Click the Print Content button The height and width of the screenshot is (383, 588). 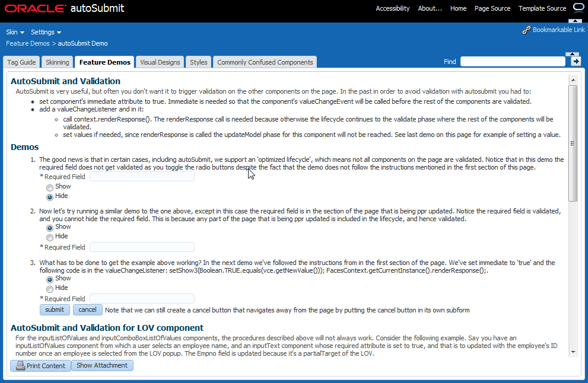point(40,365)
